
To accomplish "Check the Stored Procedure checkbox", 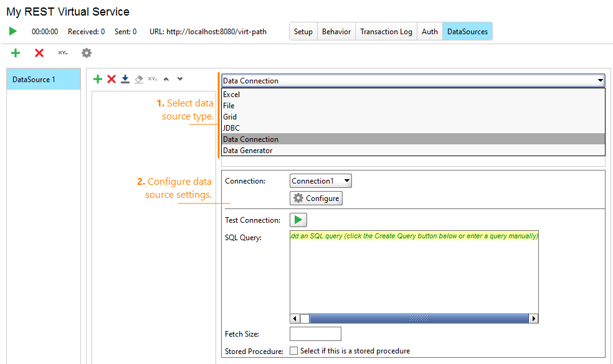I will [293, 350].
